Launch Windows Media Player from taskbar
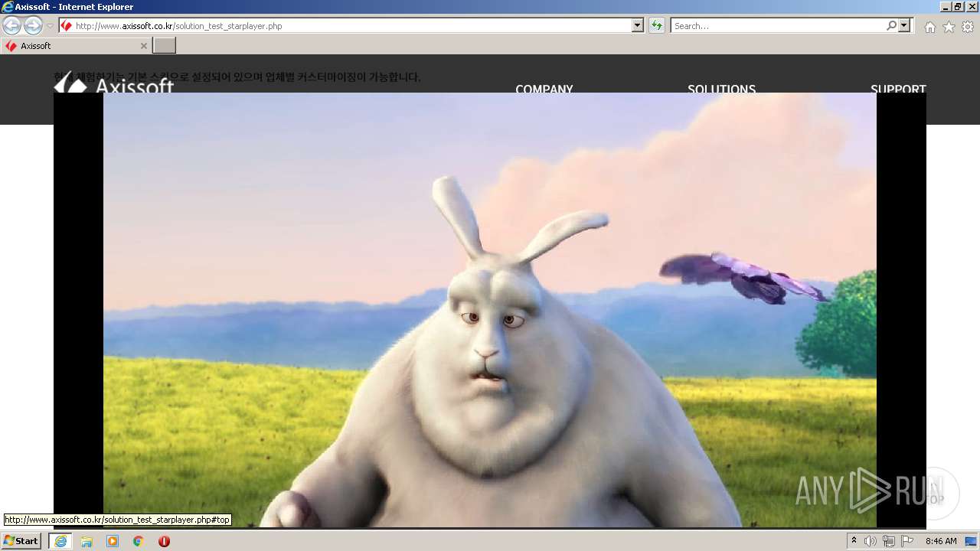Viewport: 980px width, 551px height. pyautogui.click(x=113, y=541)
